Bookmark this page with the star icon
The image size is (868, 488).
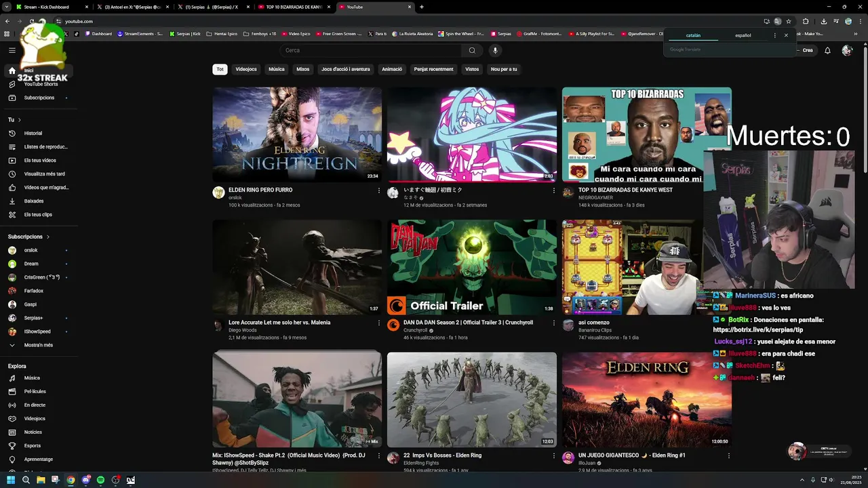789,21
